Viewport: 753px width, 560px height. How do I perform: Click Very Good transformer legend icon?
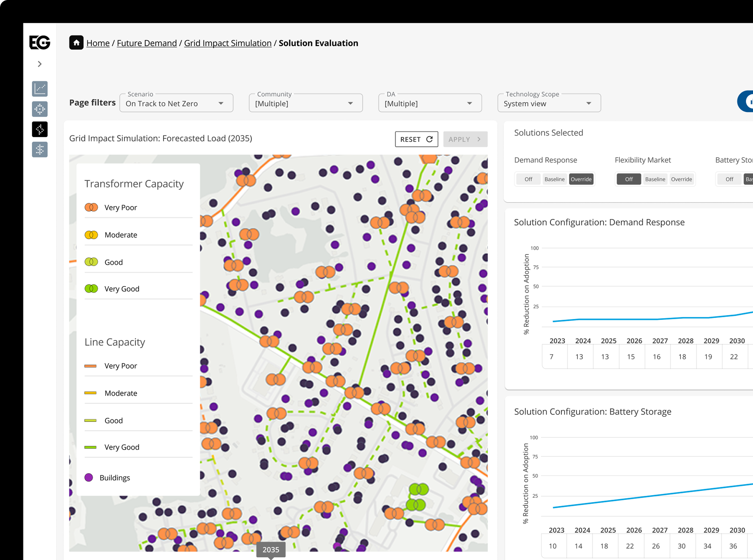click(x=91, y=288)
